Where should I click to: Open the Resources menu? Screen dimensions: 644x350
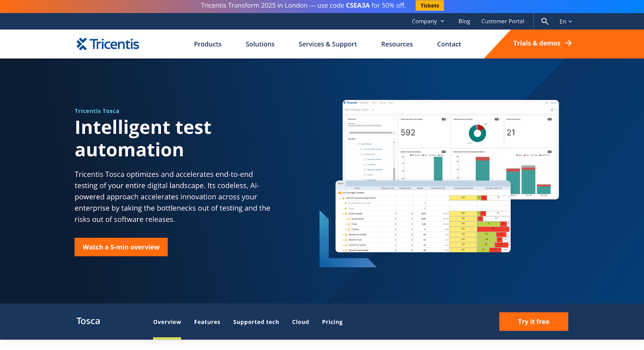[x=397, y=44]
